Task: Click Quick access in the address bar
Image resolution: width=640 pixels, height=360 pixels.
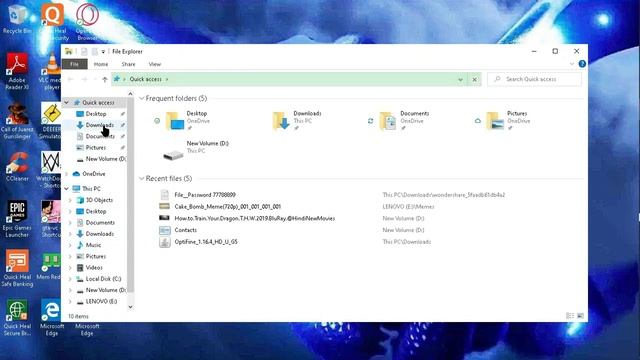Action: point(146,79)
